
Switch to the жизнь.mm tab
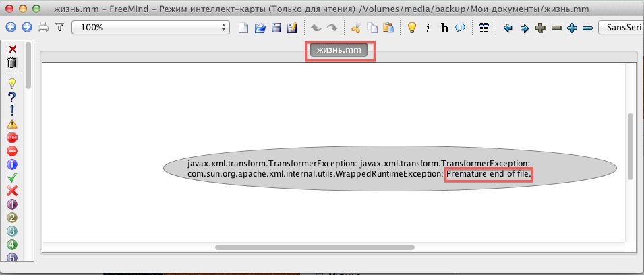point(340,51)
